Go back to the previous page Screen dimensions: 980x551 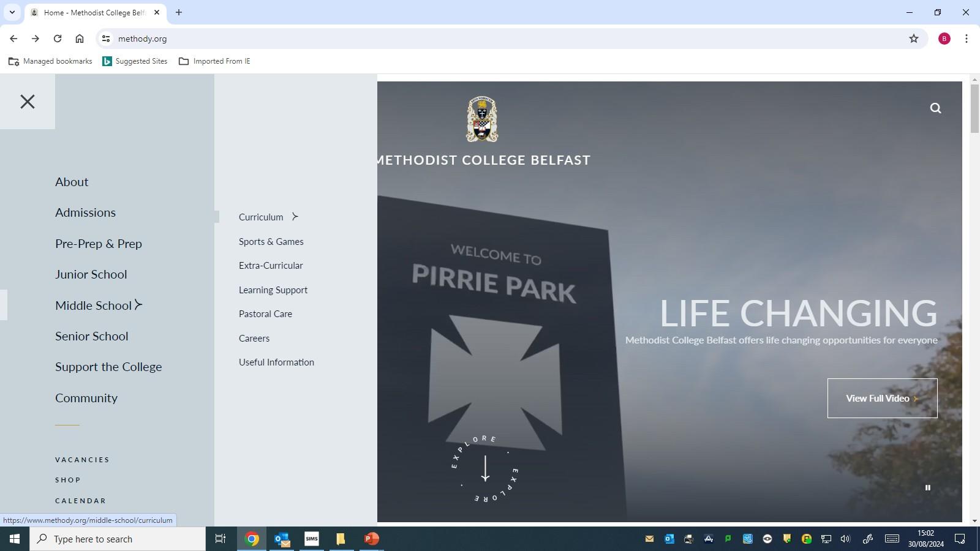coord(13,39)
